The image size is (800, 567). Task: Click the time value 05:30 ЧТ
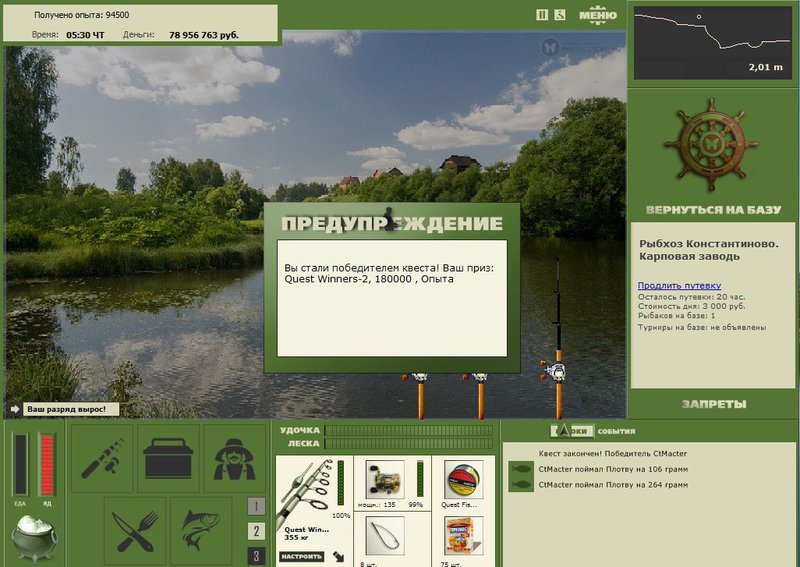(85, 35)
